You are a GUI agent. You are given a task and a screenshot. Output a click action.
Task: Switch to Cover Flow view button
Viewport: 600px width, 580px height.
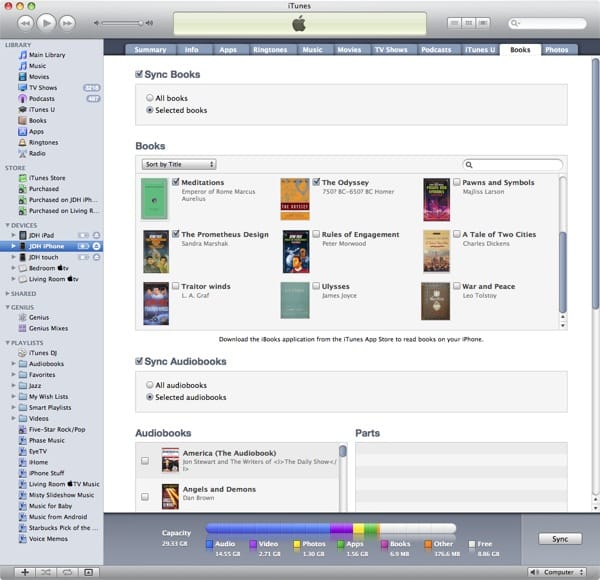(483, 23)
